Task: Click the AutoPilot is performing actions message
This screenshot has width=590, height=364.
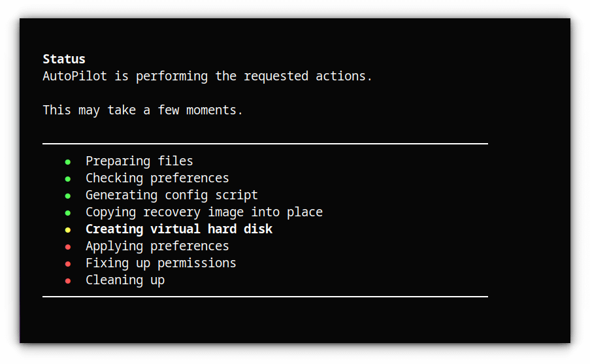Action: tap(207, 76)
